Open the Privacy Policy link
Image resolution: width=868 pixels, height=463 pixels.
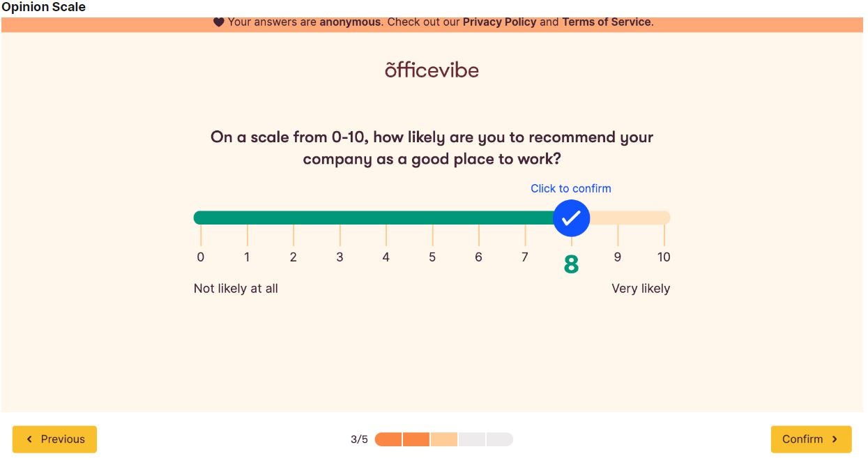(x=499, y=22)
